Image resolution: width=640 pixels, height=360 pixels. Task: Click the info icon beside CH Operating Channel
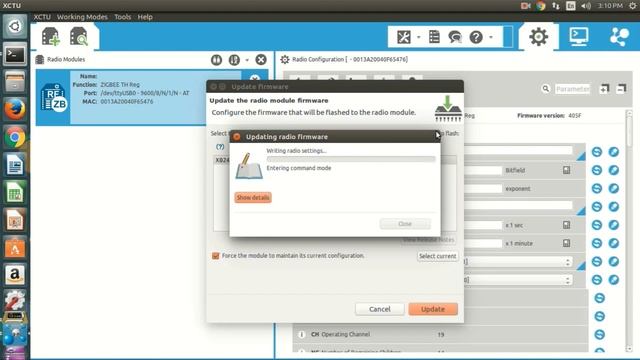pyautogui.click(x=302, y=334)
